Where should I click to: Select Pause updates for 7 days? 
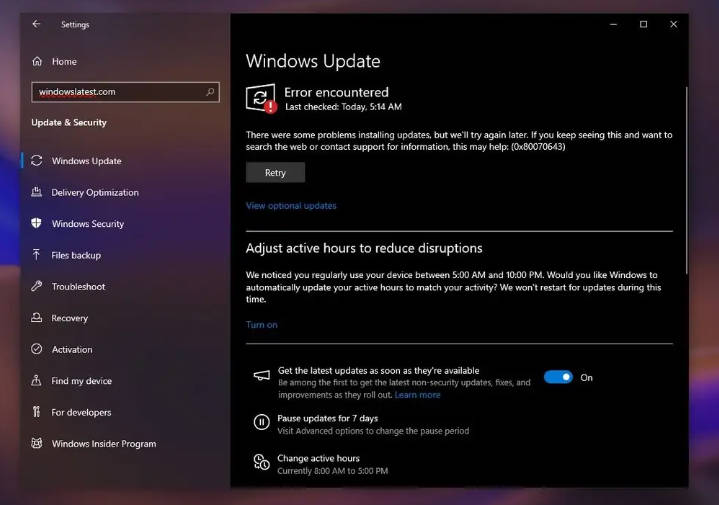pos(327,418)
